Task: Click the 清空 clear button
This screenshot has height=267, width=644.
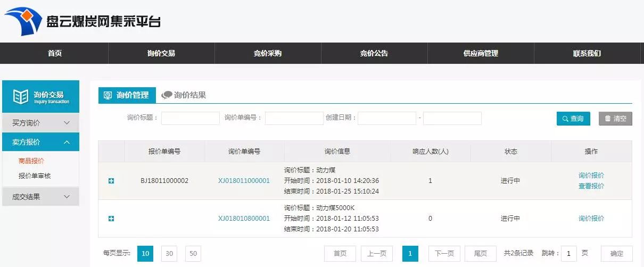Action: coord(615,119)
